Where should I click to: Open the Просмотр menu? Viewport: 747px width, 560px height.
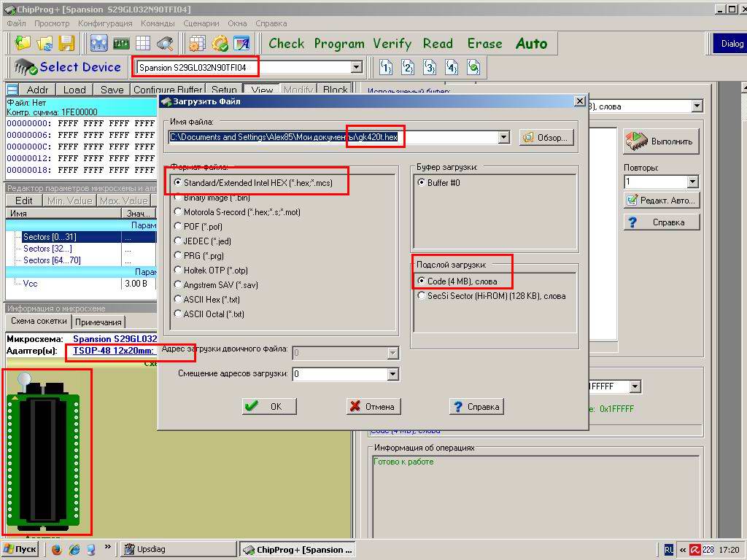[x=52, y=23]
